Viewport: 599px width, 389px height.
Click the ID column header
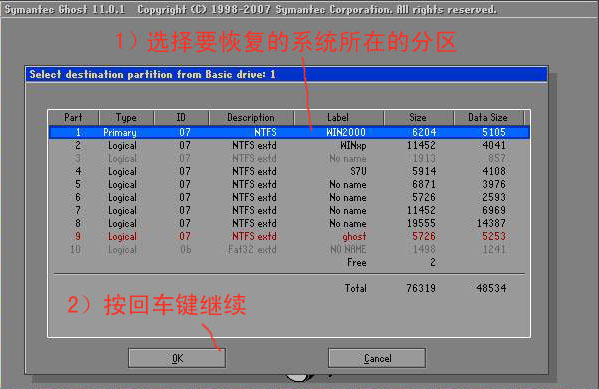click(181, 118)
